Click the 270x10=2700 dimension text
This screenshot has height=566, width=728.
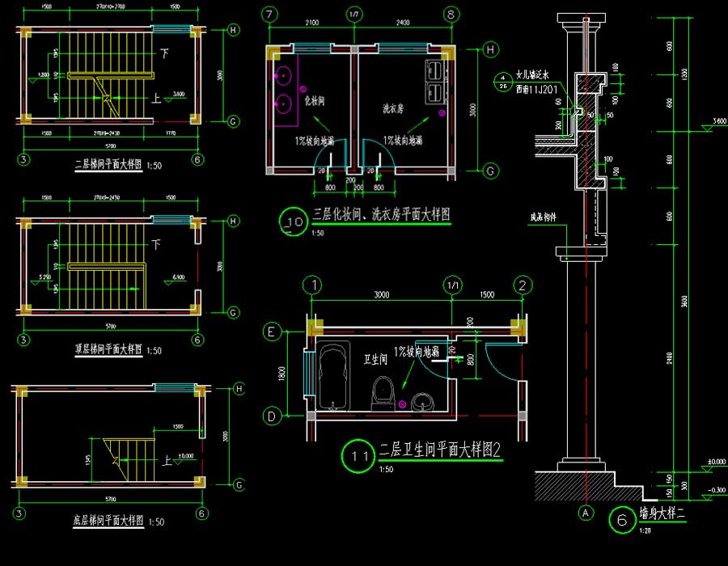111,6
